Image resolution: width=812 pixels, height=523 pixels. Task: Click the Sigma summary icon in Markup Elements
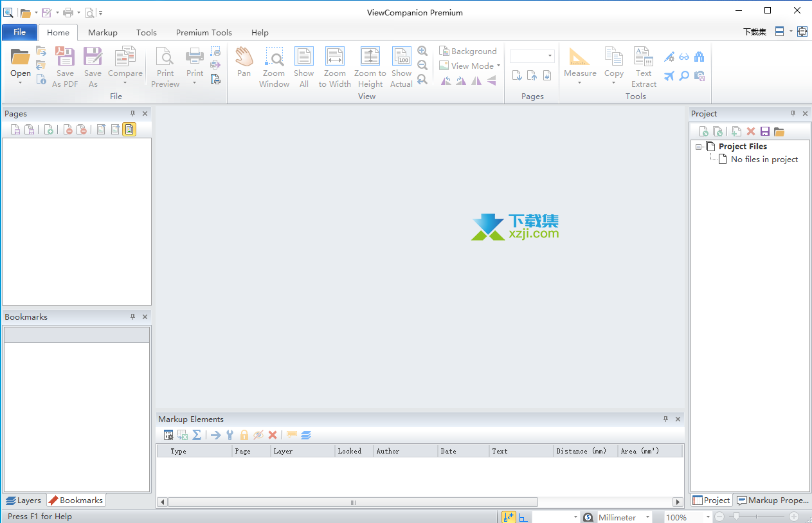[197, 435]
